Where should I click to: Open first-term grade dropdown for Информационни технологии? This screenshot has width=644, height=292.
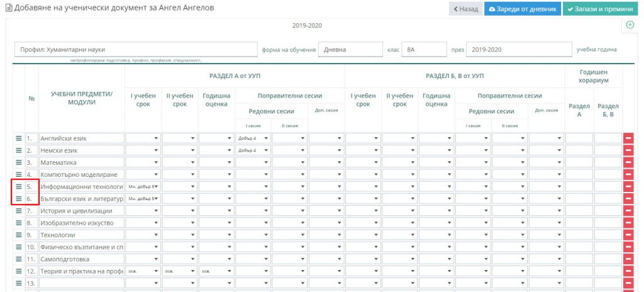pyautogui.click(x=143, y=187)
